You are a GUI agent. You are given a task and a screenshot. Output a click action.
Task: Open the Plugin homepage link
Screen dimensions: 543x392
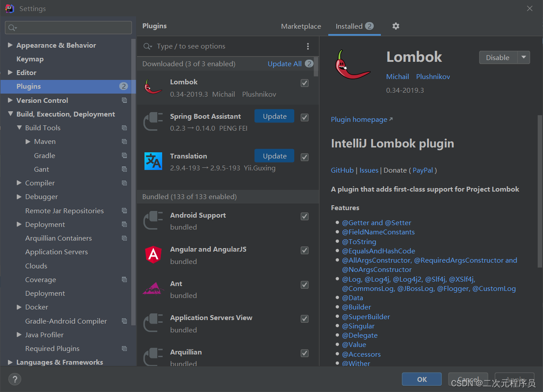pyautogui.click(x=361, y=120)
